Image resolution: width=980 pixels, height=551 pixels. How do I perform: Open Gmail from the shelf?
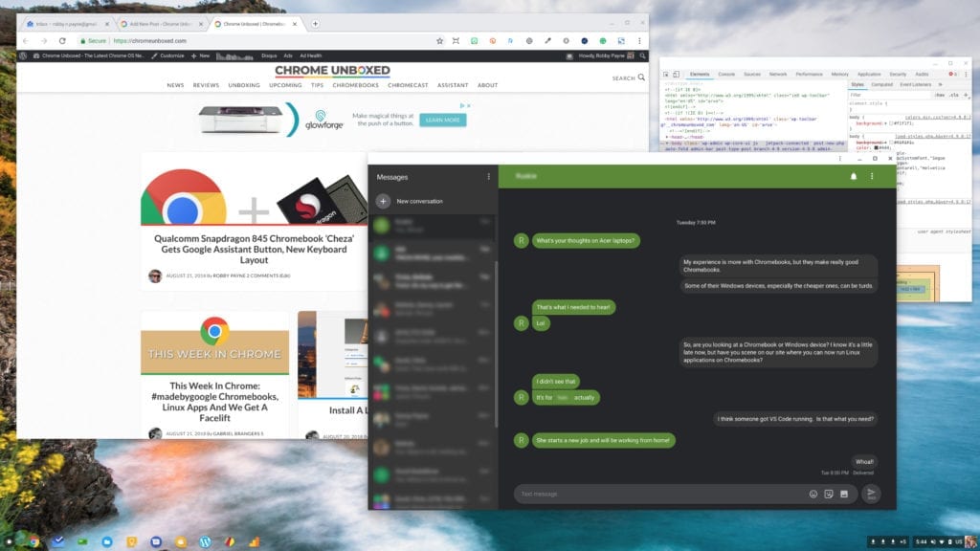pyautogui.click(x=57, y=540)
